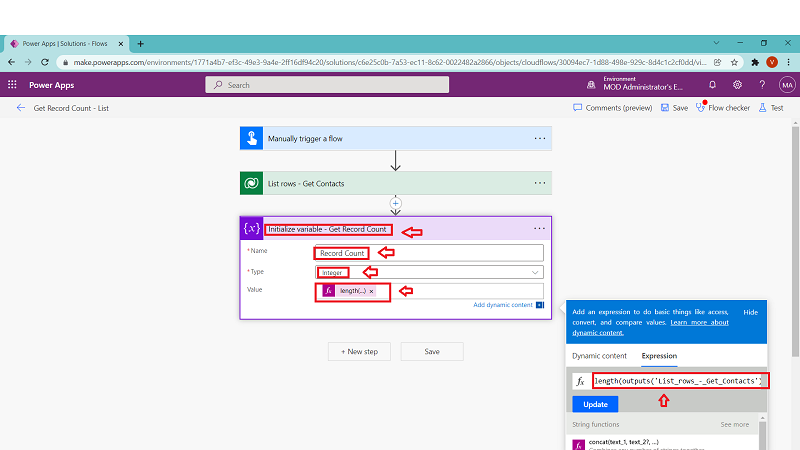Click the page vertical scrollbar
800x450 pixels.
[795, 240]
